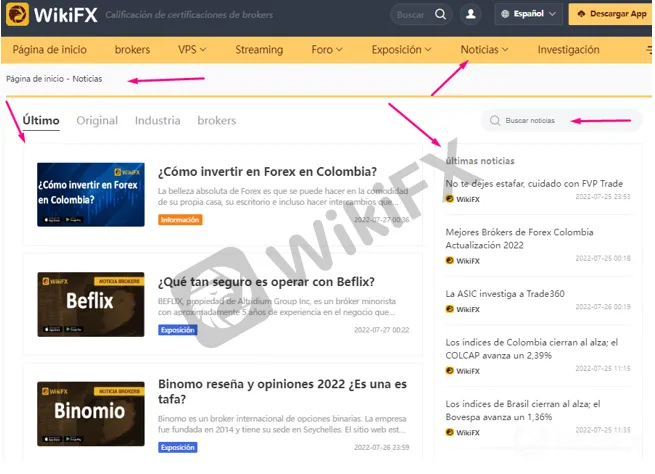Switch to the Original tab
The width and height of the screenshot is (655, 474).
click(97, 120)
